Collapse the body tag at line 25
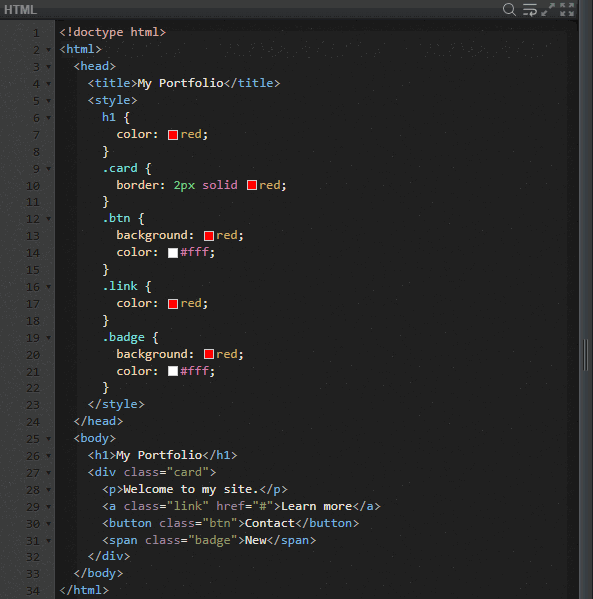The image size is (593, 599). point(49,439)
